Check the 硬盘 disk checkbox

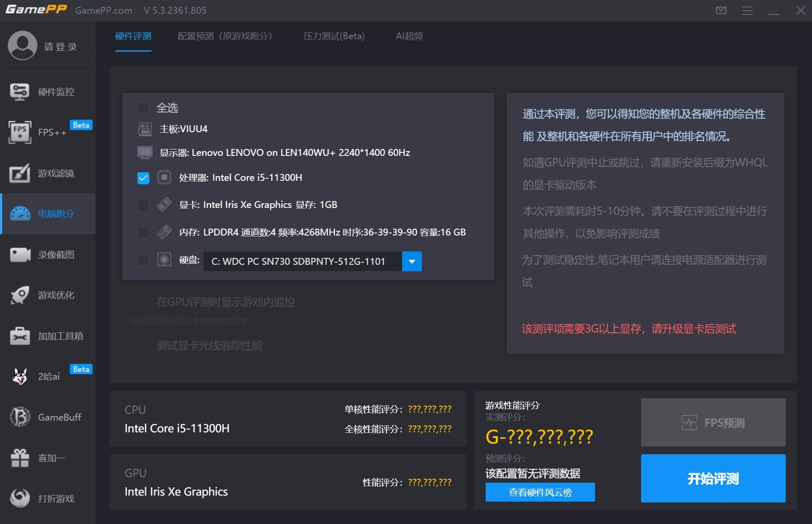[x=143, y=260]
